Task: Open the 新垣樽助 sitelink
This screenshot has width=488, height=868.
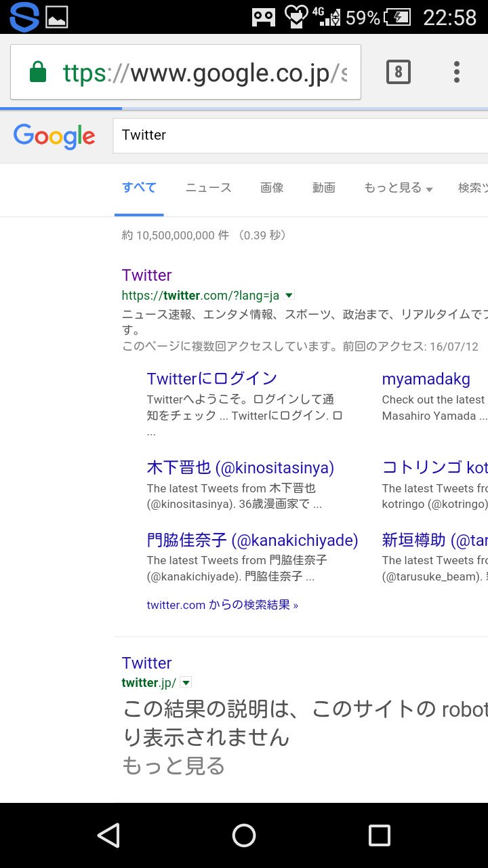Action: tap(434, 540)
